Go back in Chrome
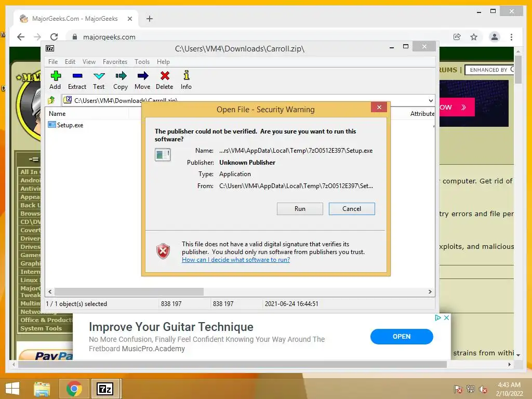 (x=21, y=37)
